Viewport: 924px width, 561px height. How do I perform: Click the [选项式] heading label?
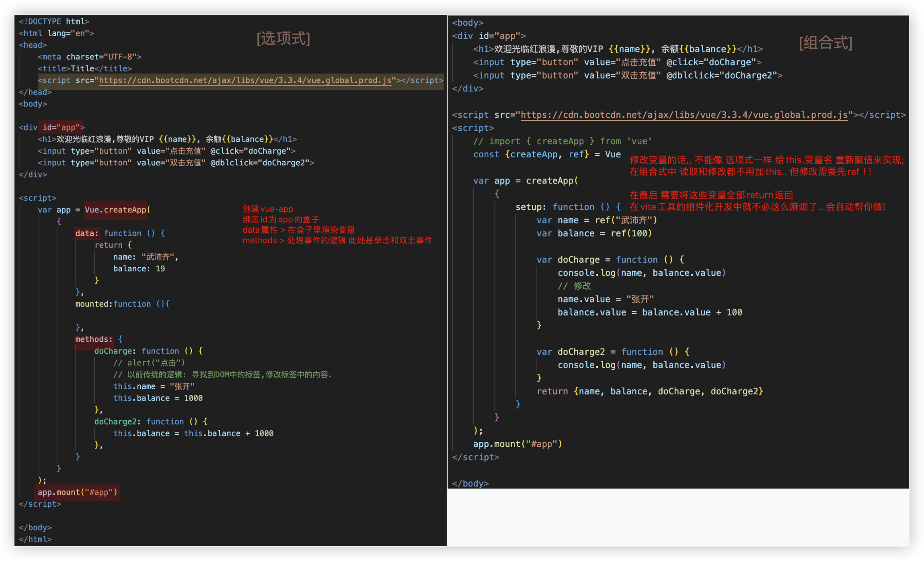pos(283,39)
